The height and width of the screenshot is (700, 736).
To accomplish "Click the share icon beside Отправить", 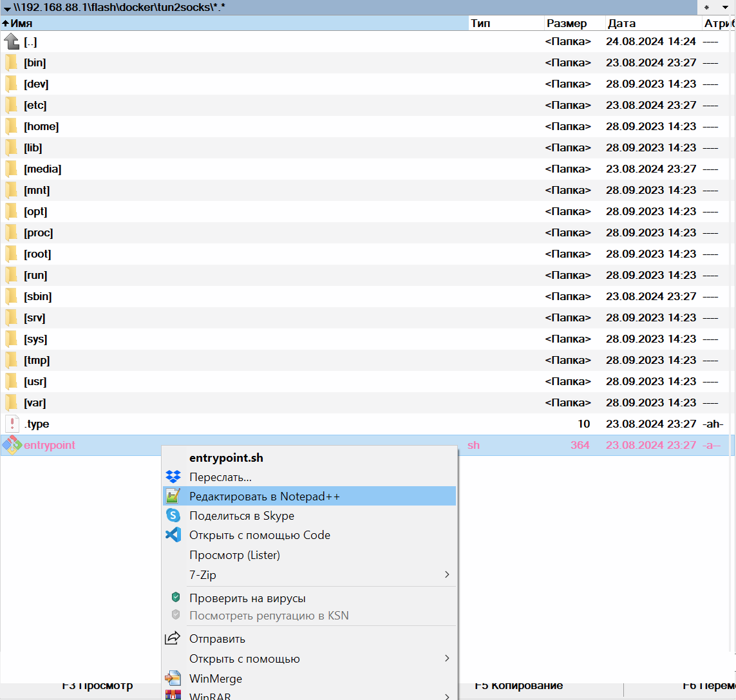I will click(x=173, y=638).
